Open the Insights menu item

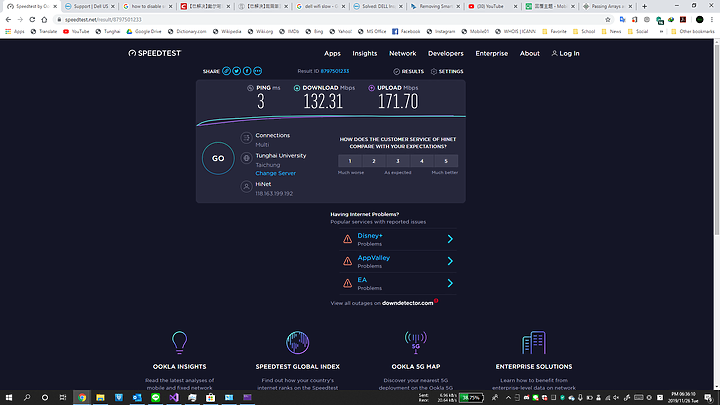coord(365,53)
